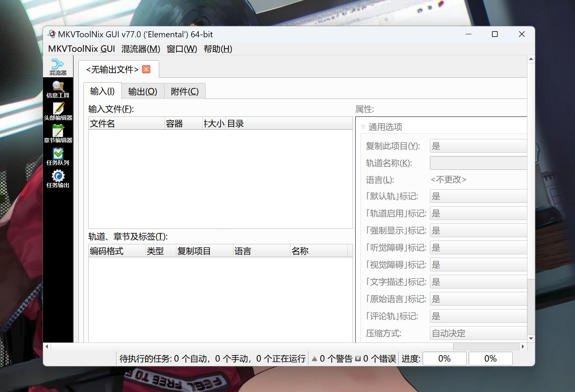Click the up arrow of vertical scrollbar
This screenshot has width=575, height=392.
click(x=531, y=59)
